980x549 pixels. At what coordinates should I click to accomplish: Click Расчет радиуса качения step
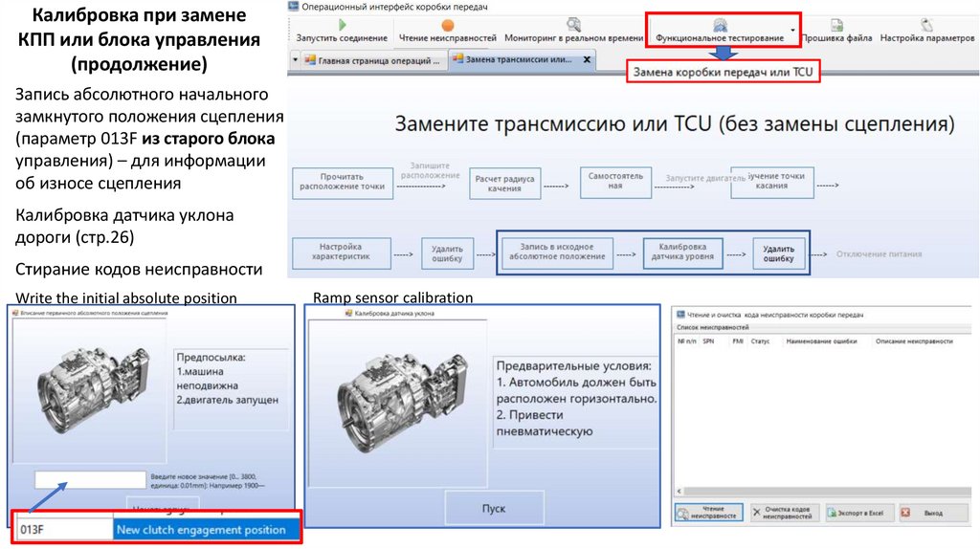(x=505, y=184)
